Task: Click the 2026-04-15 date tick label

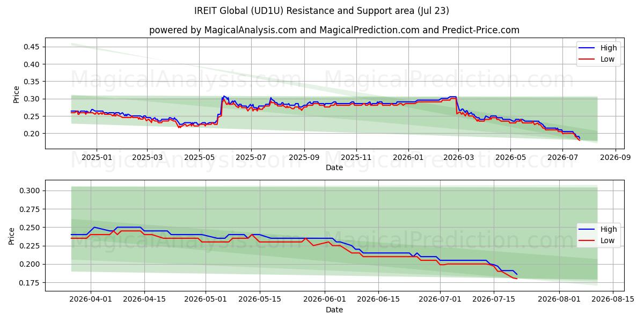Action: pyautogui.click(x=144, y=299)
